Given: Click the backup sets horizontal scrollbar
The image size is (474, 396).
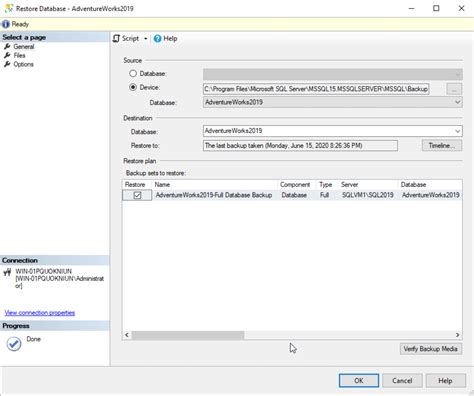Looking at the screenshot, I should point(292,335).
